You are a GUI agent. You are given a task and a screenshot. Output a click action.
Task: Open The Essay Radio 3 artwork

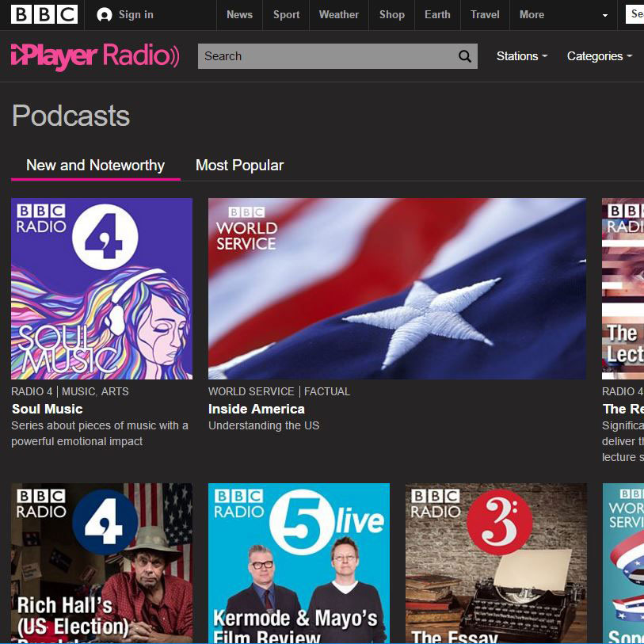pos(496,563)
